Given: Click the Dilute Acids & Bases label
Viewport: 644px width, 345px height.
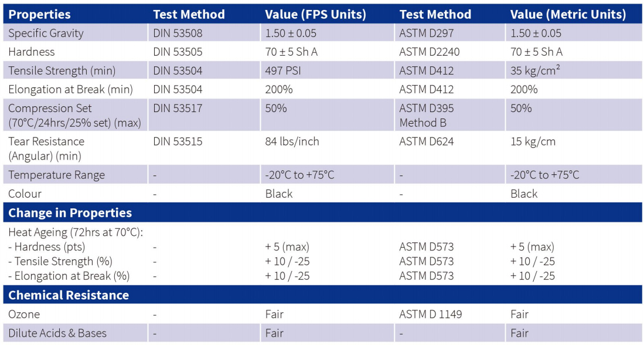Looking at the screenshot, I should tap(57, 333).
